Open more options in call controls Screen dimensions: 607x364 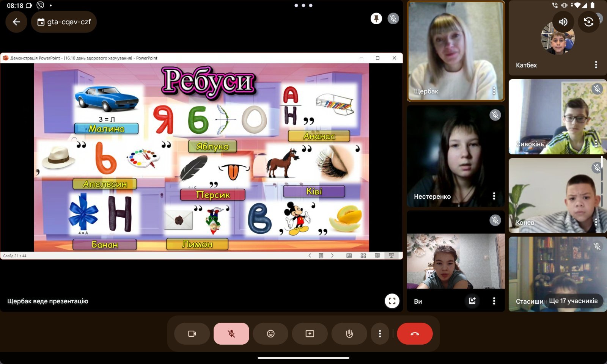380,334
